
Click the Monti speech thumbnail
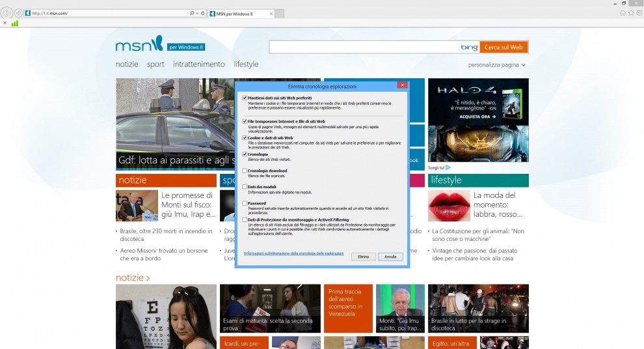pos(137,206)
